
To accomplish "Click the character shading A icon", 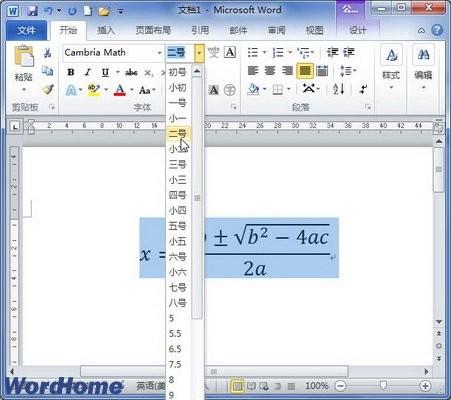I will point(214,90).
